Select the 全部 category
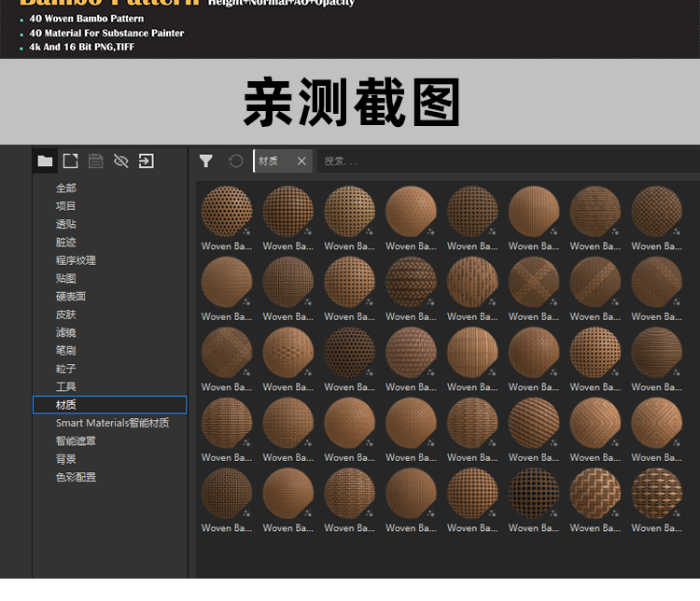700x601 pixels. point(66,189)
